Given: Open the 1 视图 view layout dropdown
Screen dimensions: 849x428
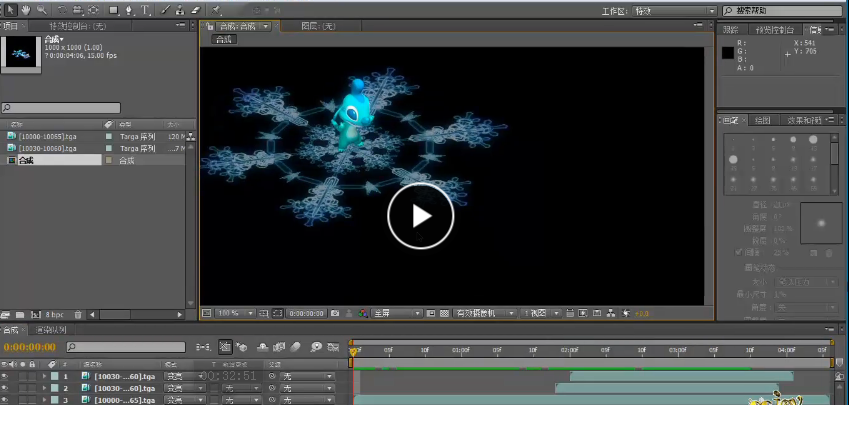Looking at the screenshot, I should [541, 313].
